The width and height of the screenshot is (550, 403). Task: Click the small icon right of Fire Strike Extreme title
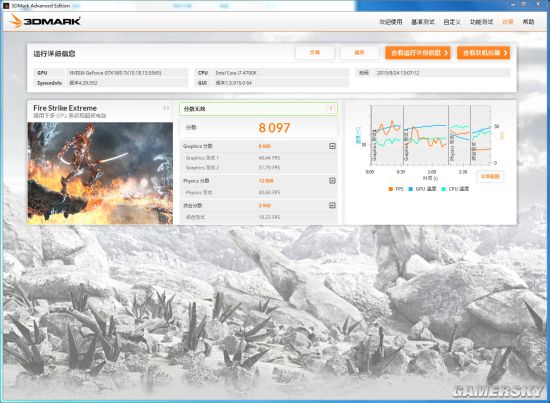166,108
